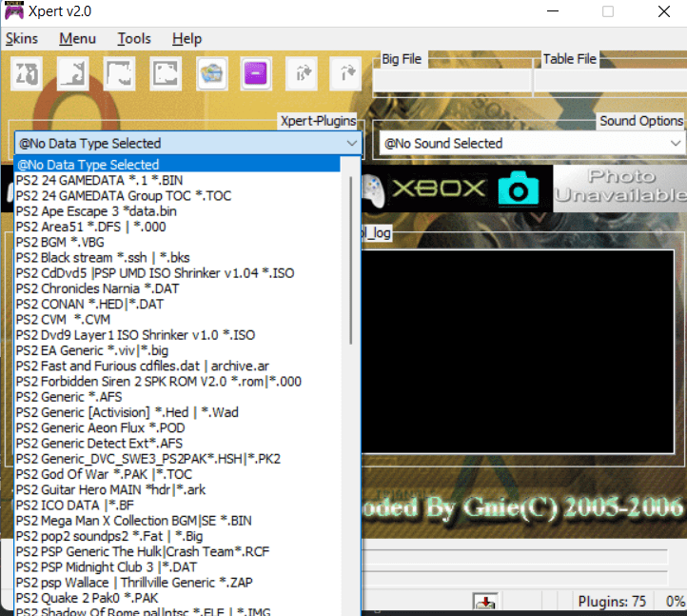Image resolution: width=687 pixels, height=616 pixels.
Task: Click the Big File input field
Action: 452,80
